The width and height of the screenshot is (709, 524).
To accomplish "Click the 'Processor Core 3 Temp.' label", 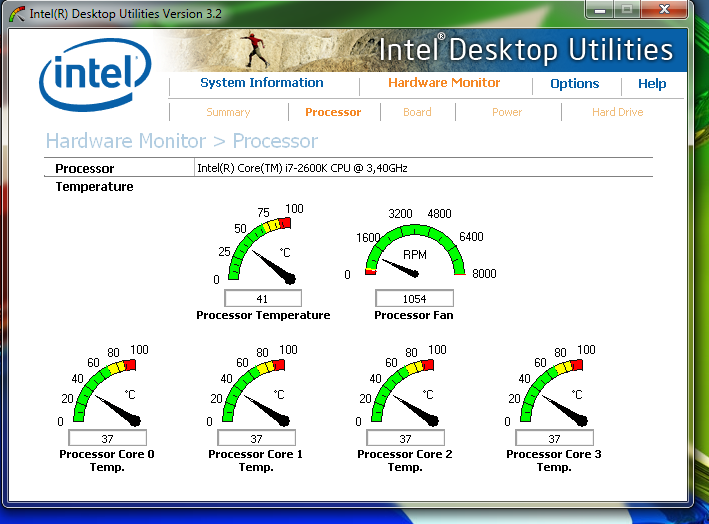I will click(554, 461).
